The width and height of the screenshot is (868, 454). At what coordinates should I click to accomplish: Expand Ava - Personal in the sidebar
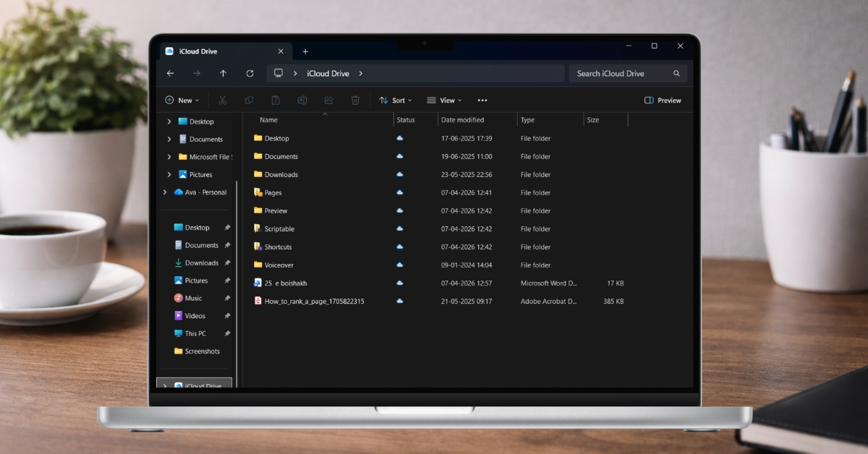(165, 192)
